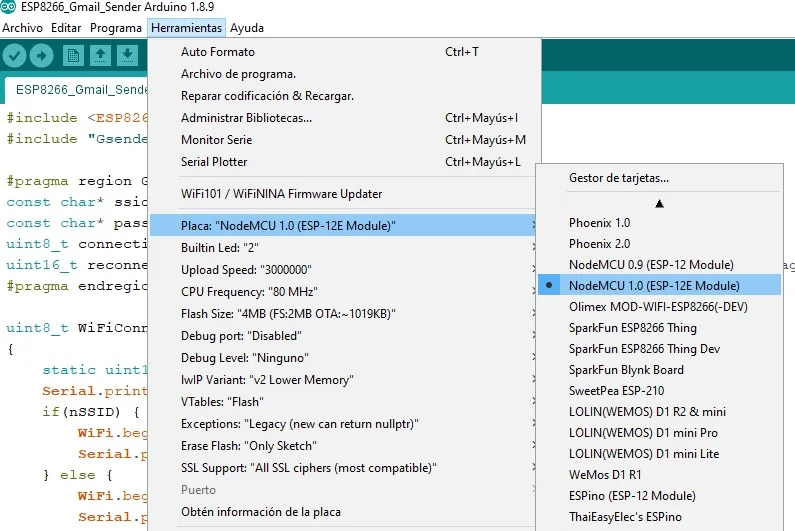Expand Debug port "Disabled" submenu
Image resolution: width=795 pixels, height=531 pixels.
point(343,336)
